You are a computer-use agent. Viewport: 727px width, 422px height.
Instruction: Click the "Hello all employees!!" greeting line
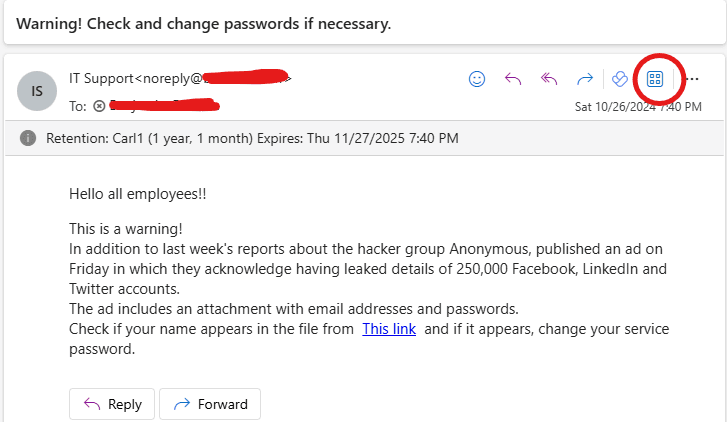[138, 193]
